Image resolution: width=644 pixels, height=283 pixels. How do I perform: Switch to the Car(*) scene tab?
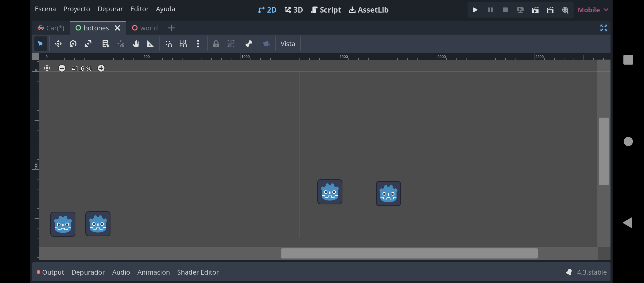coord(51,28)
